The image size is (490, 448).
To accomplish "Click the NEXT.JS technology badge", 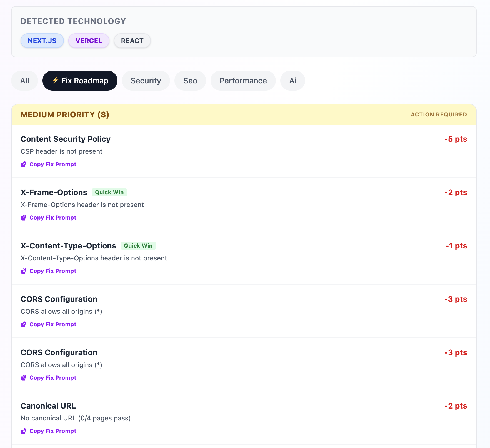I will (42, 41).
